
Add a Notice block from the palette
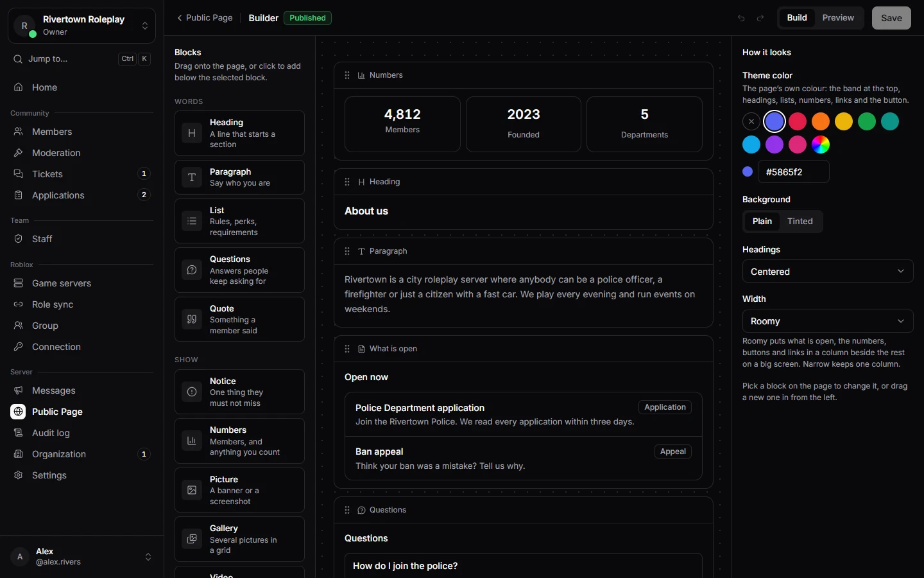tap(239, 392)
